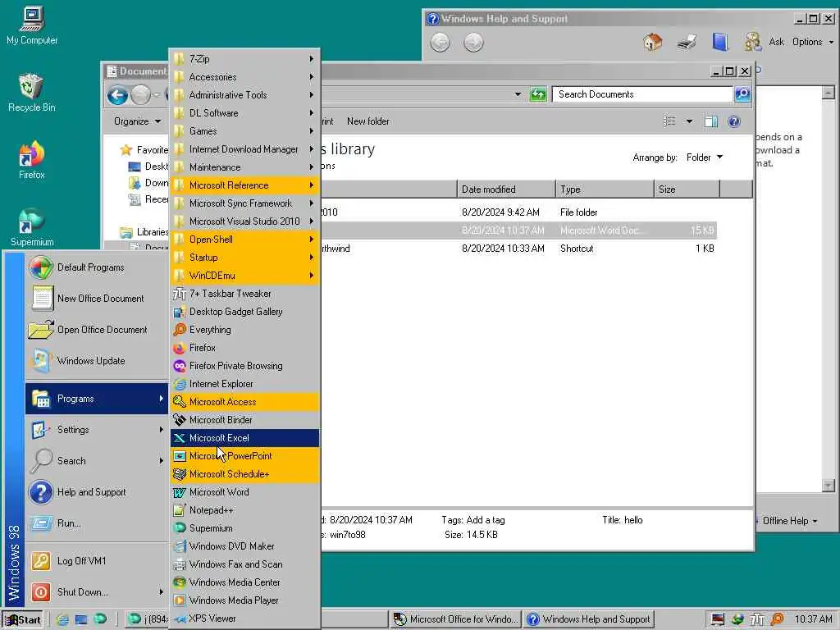Click the Home icon in Help and Support
Screen dimensions: 840x630
(652, 42)
